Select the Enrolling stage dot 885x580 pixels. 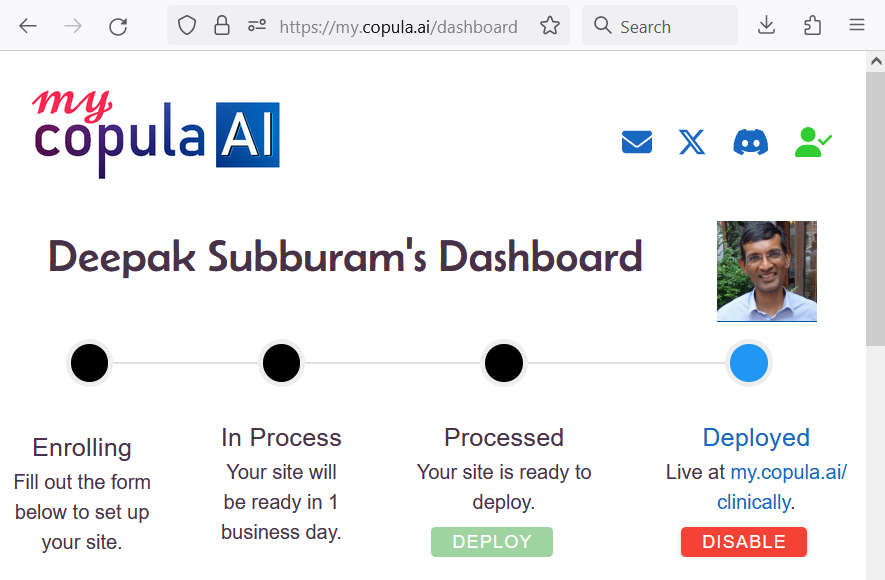[89, 363]
